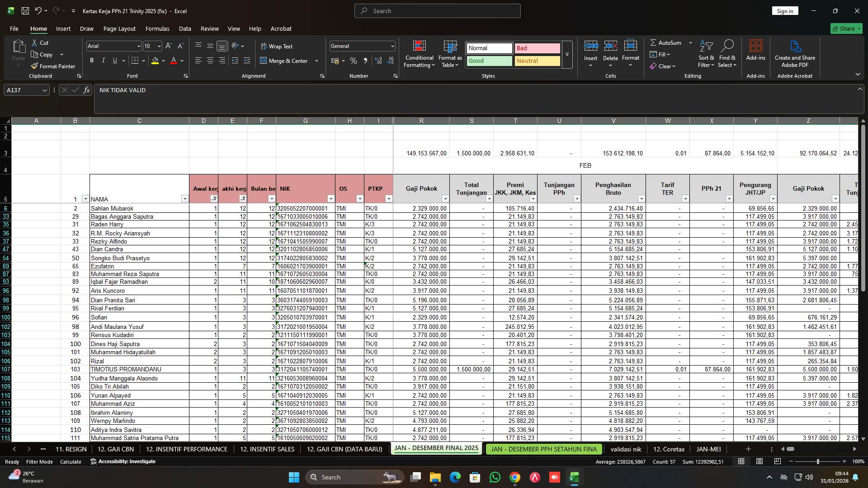The image size is (868, 488).
Task: Expand the Fill Color dropdown arrow
Action: [164, 61]
